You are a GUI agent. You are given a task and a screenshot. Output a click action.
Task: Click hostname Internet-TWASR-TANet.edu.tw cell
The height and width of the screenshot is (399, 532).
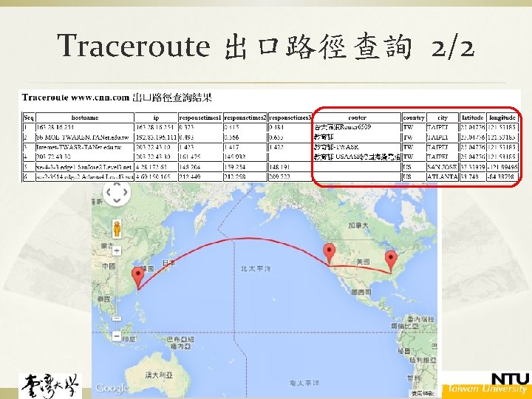tap(85, 147)
